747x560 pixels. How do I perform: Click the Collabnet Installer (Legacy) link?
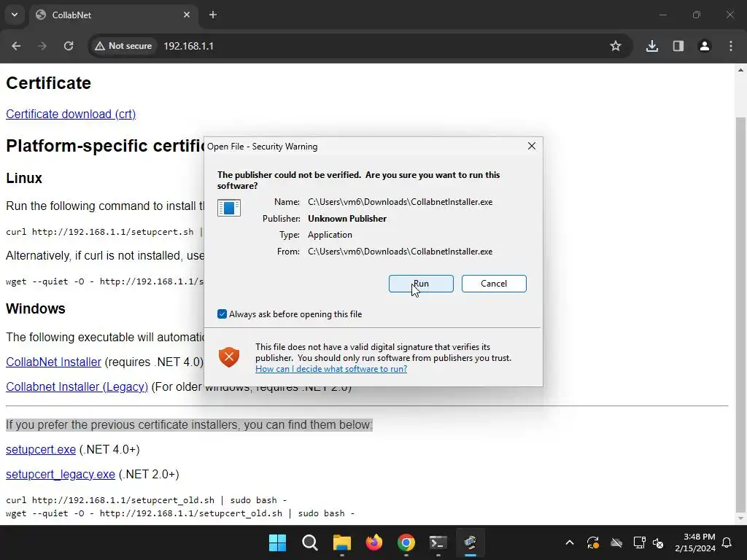[x=77, y=386]
